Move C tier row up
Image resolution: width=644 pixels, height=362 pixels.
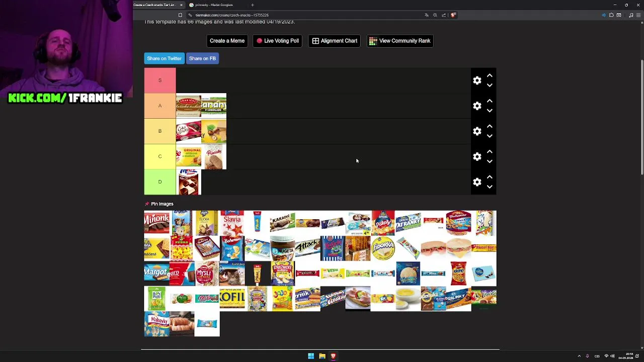490,151
